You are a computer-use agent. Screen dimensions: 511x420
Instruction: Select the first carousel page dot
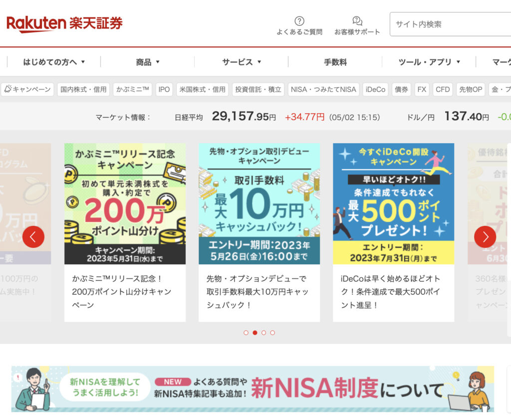(x=246, y=333)
